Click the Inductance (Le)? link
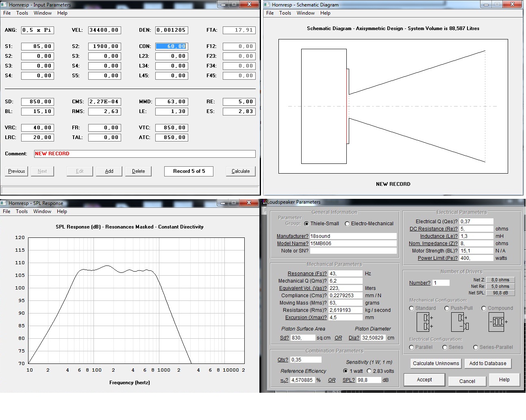The image size is (526, 420). tap(439, 236)
